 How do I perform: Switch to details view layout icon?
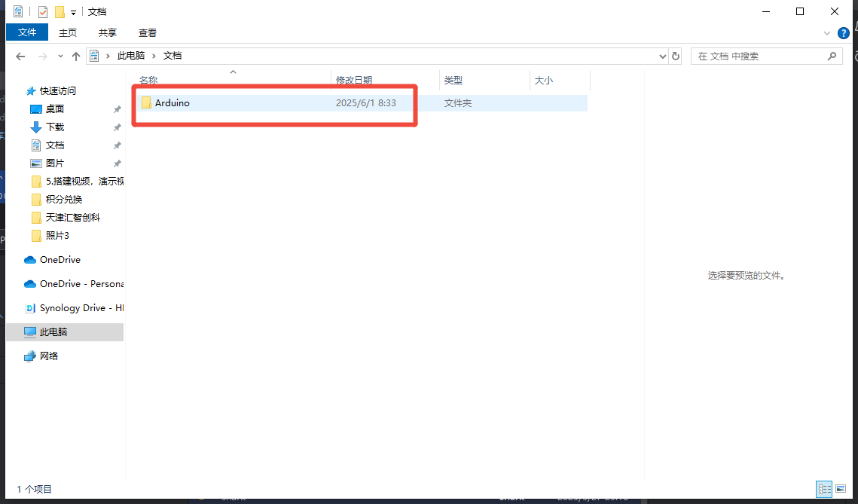[824, 489]
